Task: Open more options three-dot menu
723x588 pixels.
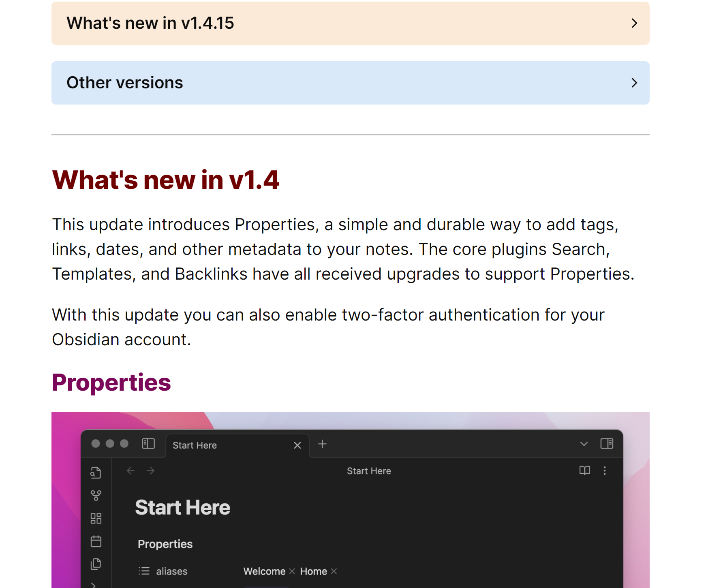Action: click(x=605, y=470)
